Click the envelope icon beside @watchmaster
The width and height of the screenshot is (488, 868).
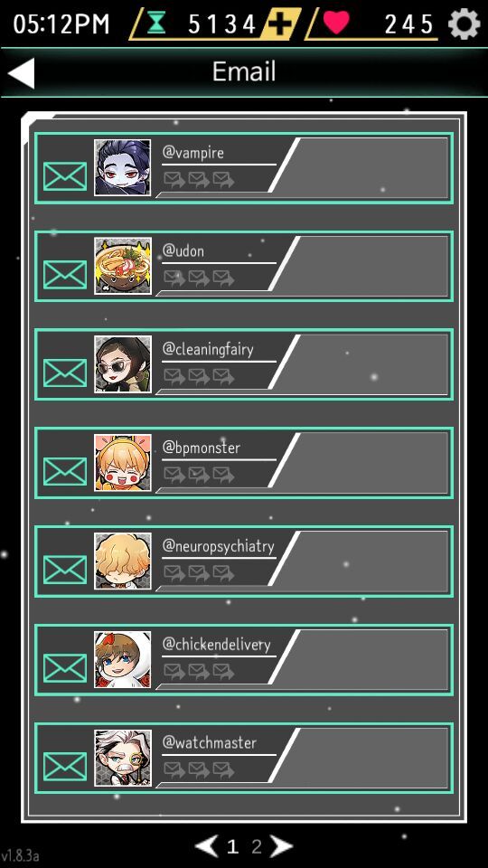(x=65, y=767)
